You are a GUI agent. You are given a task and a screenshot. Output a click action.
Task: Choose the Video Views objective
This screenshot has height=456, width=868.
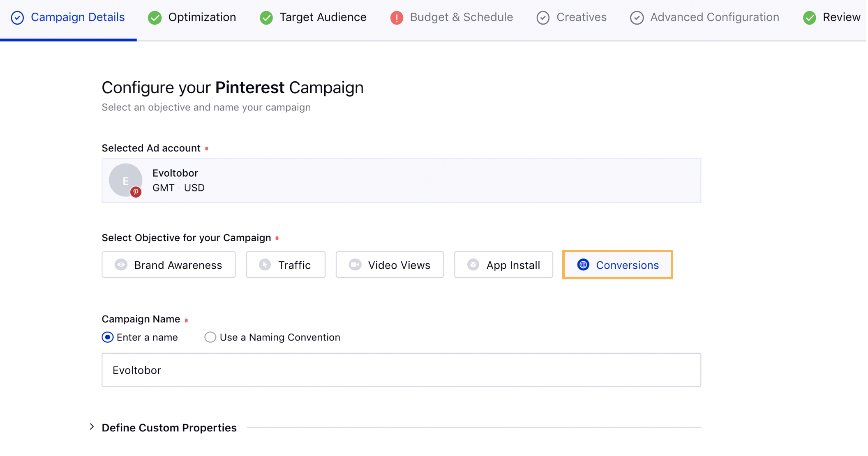tap(390, 265)
